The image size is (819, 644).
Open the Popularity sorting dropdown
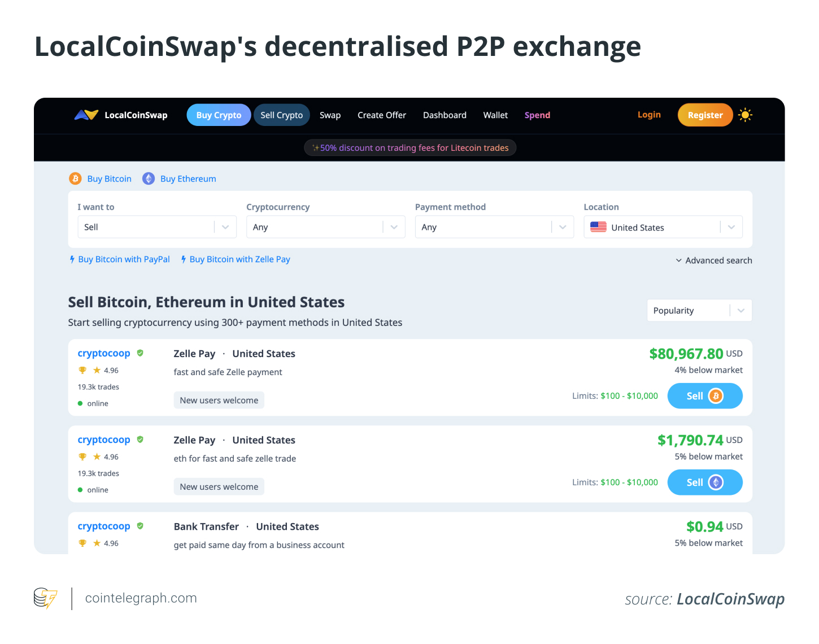pyautogui.click(x=699, y=310)
